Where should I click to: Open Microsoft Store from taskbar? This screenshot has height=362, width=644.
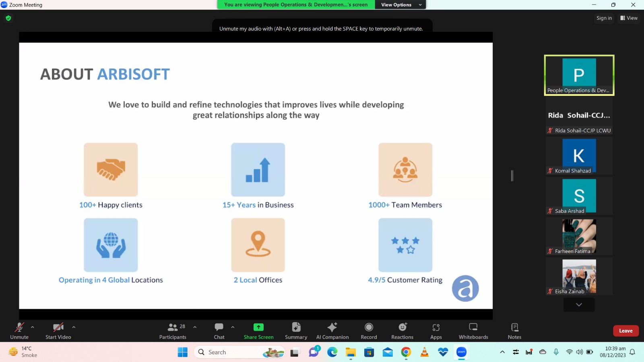coord(369,352)
